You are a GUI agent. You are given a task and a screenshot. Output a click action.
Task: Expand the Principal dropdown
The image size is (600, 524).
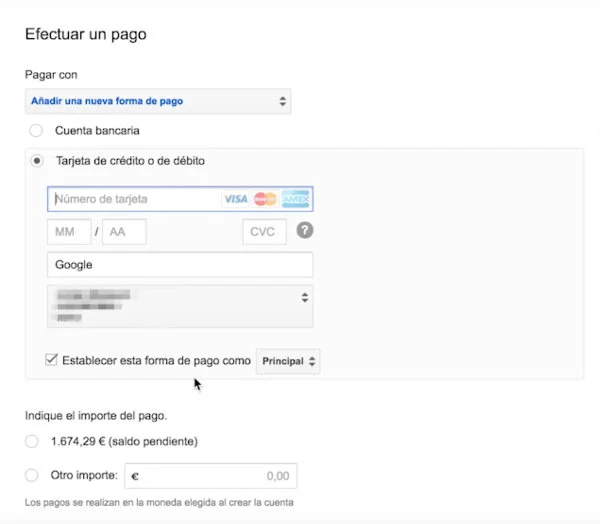(288, 360)
